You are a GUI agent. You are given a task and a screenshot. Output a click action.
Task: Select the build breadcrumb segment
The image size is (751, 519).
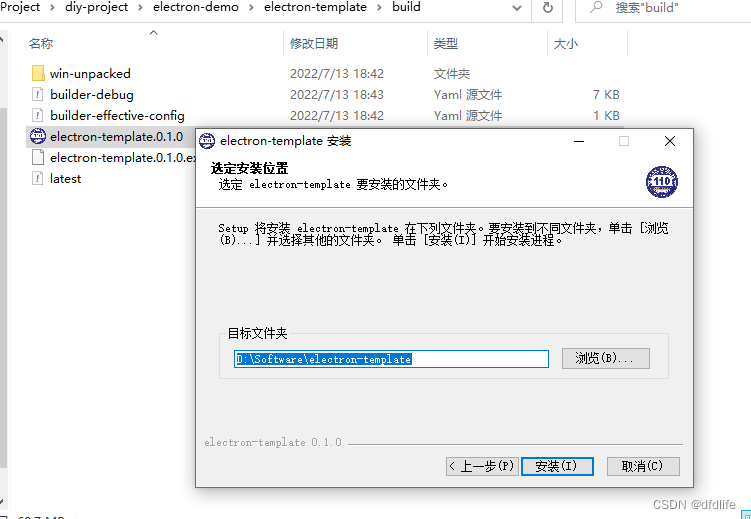406,7
